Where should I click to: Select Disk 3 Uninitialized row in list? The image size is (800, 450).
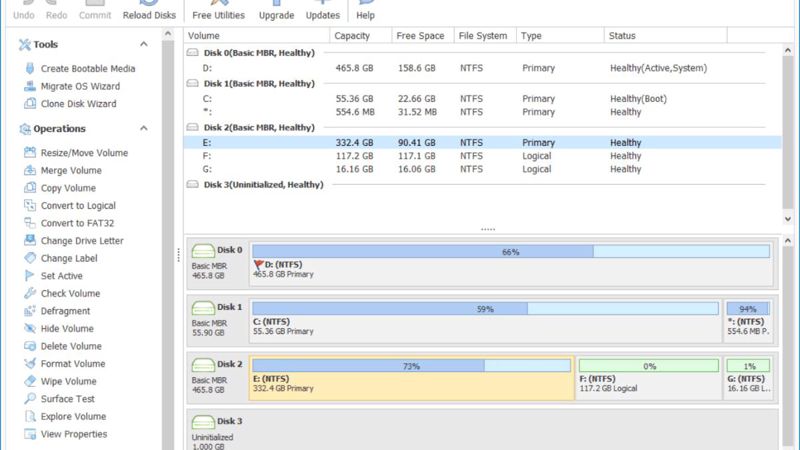click(x=482, y=184)
